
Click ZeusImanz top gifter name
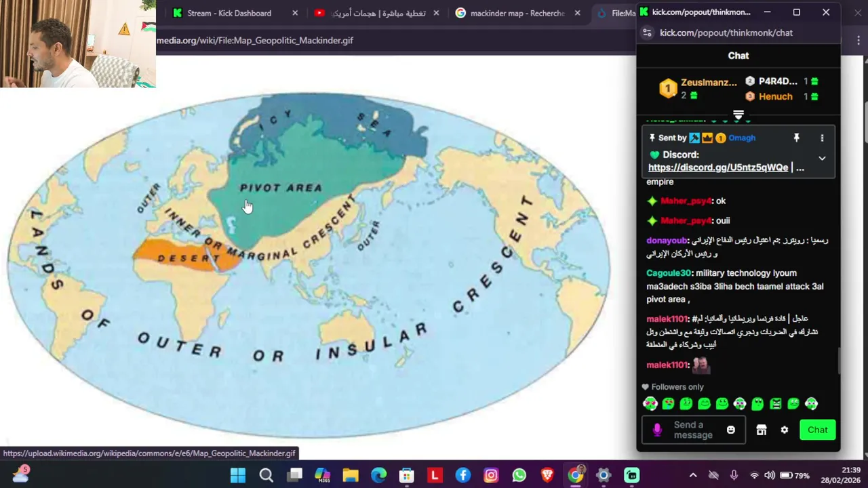(709, 82)
